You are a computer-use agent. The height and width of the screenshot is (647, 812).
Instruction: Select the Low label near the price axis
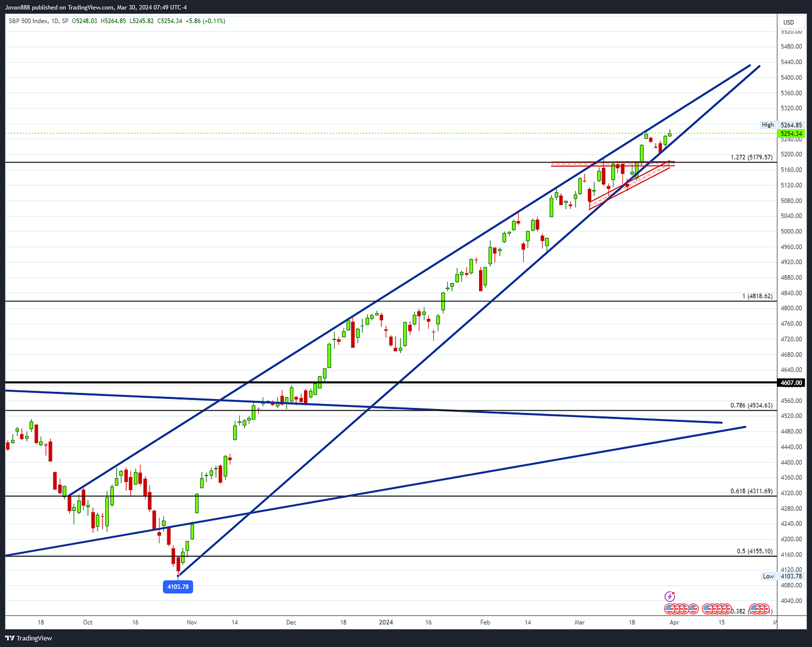tap(768, 576)
